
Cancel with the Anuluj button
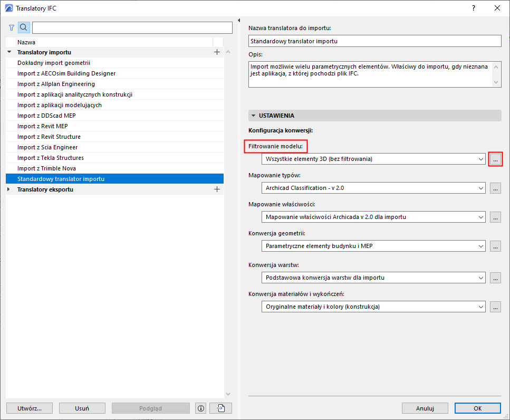[x=425, y=408]
